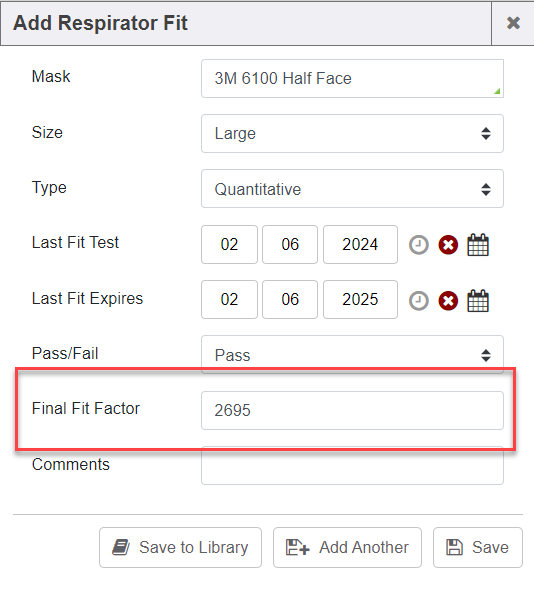Open the Size dropdown showing Large
Image resolution: width=534 pixels, height=591 pixels.
click(x=352, y=133)
